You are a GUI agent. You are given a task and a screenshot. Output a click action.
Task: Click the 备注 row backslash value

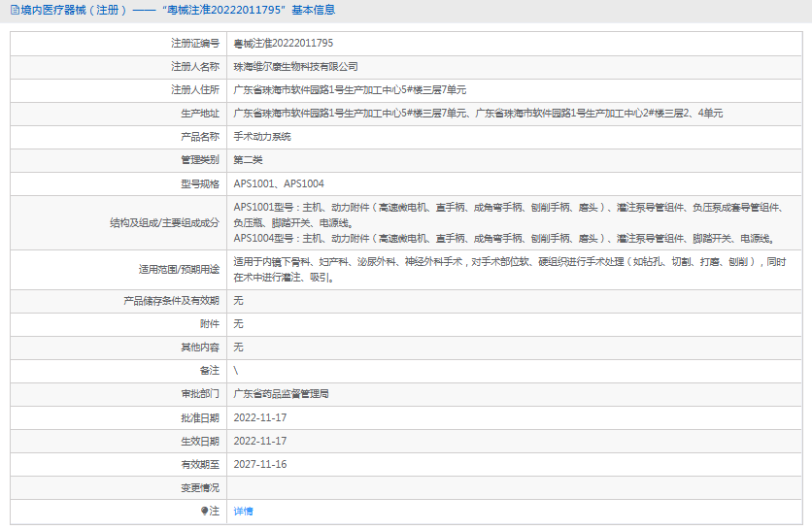tap(236, 371)
